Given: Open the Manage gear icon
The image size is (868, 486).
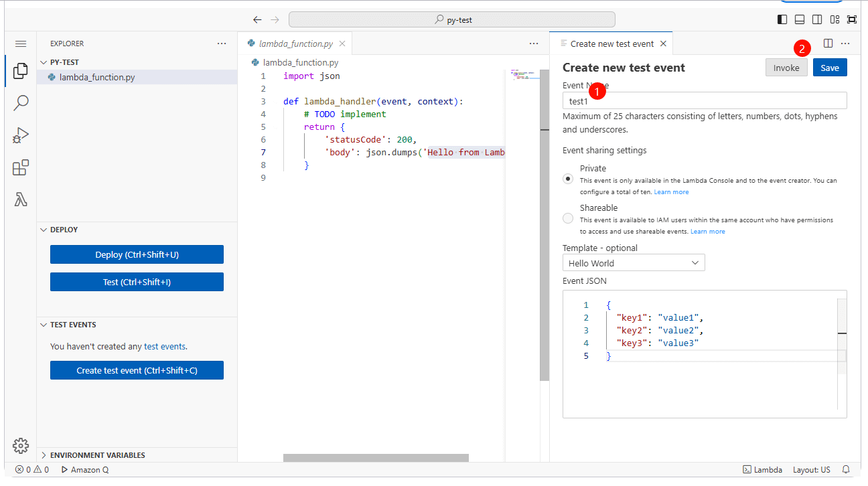Looking at the screenshot, I should coord(21,445).
